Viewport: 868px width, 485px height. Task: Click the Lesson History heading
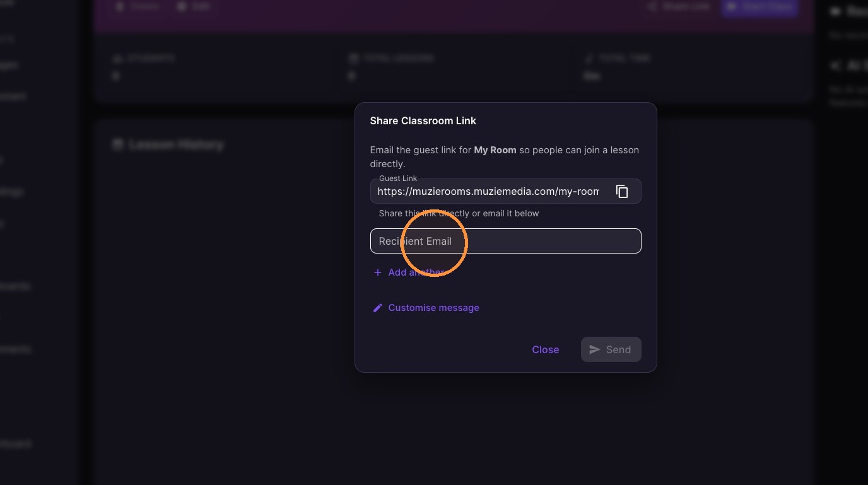[x=176, y=144]
